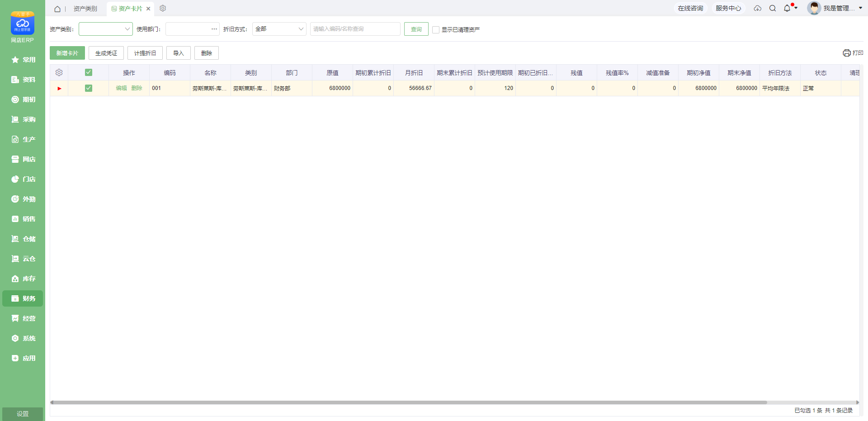Click scrollbar right arrow
868x421 pixels.
click(858, 402)
